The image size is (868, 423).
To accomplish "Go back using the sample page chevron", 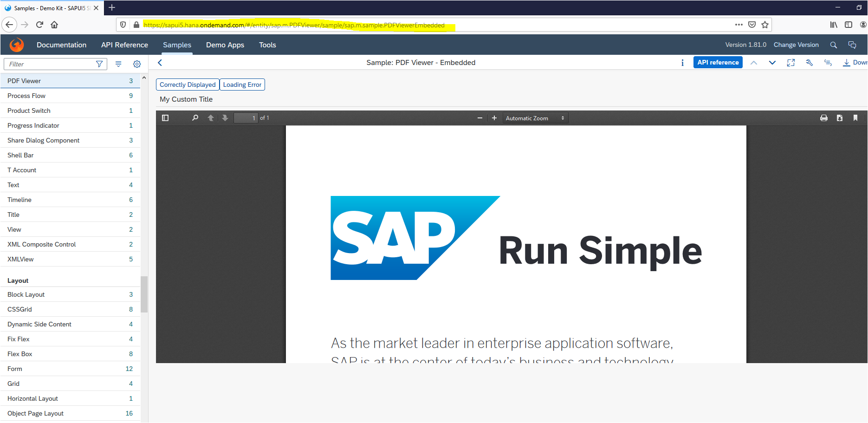I will (x=160, y=63).
